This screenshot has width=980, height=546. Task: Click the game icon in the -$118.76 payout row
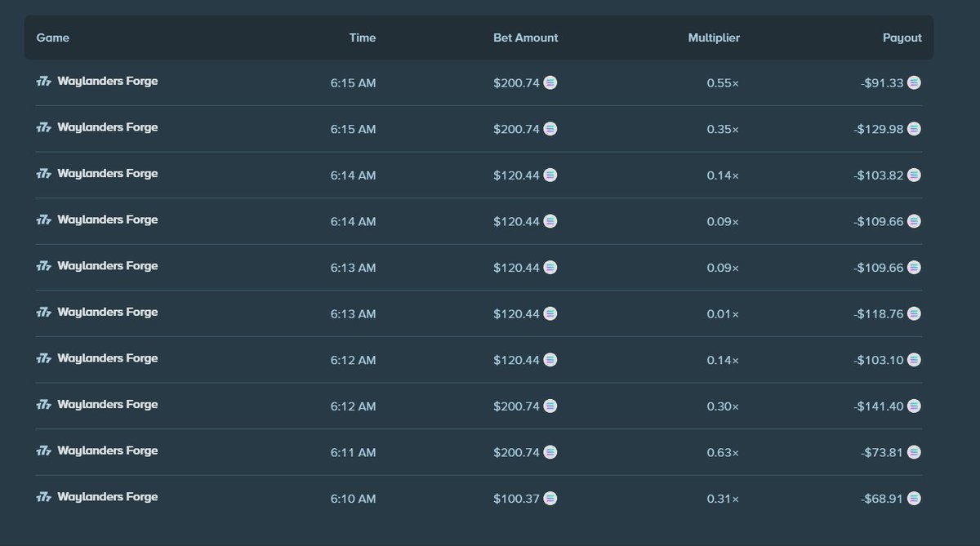tap(44, 313)
